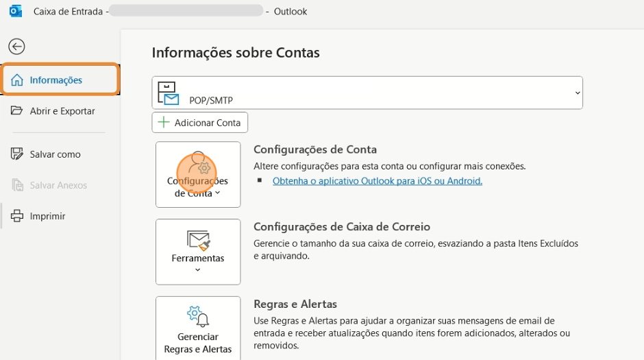The image size is (644, 360).
Task: Click the back arrow to return to inbox
Action: click(x=16, y=47)
